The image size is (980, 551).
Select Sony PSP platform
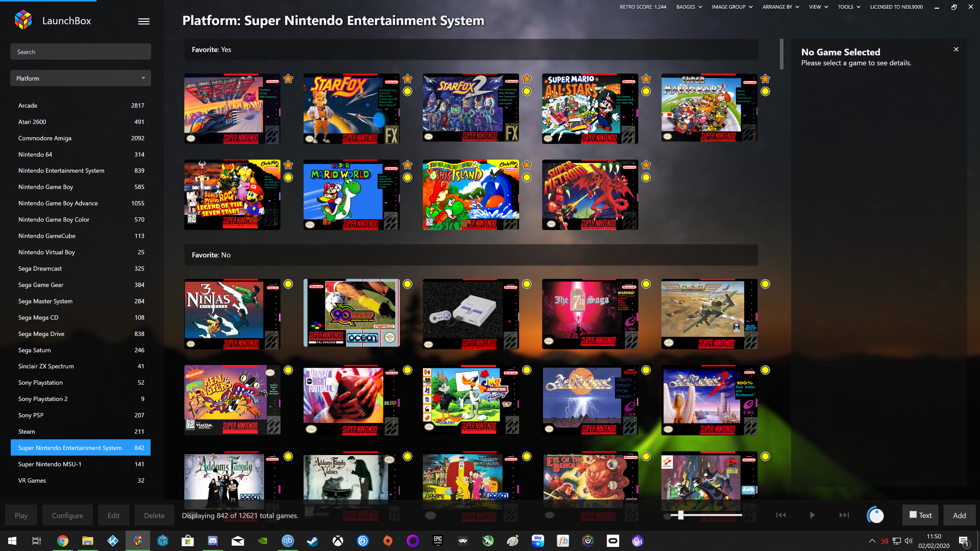coord(81,415)
